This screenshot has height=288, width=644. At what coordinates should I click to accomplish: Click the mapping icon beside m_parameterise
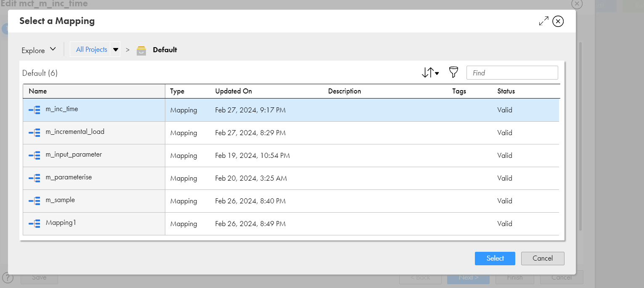point(34,178)
